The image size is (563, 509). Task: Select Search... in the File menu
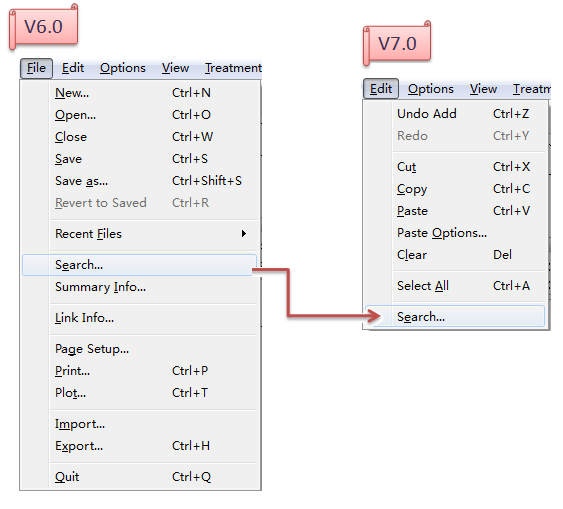point(139,265)
